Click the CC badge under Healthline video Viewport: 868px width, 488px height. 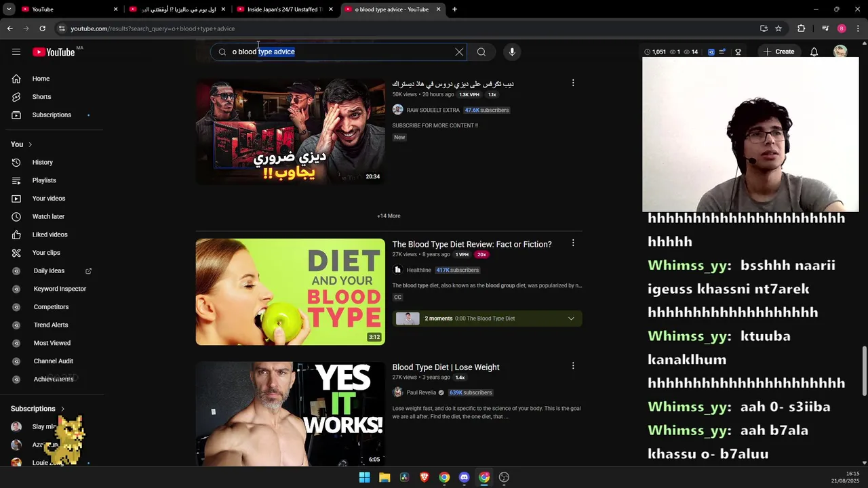click(397, 298)
